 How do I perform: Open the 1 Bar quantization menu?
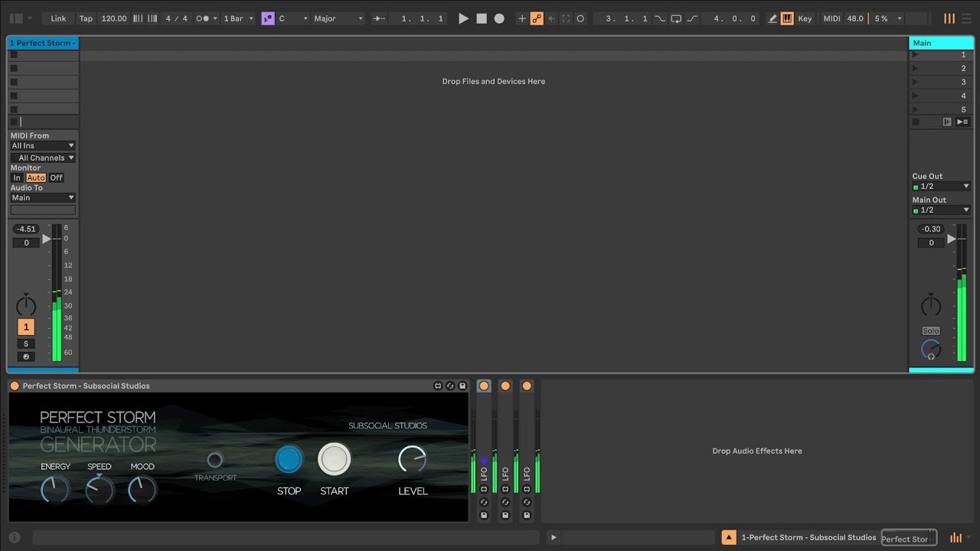click(x=238, y=18)
